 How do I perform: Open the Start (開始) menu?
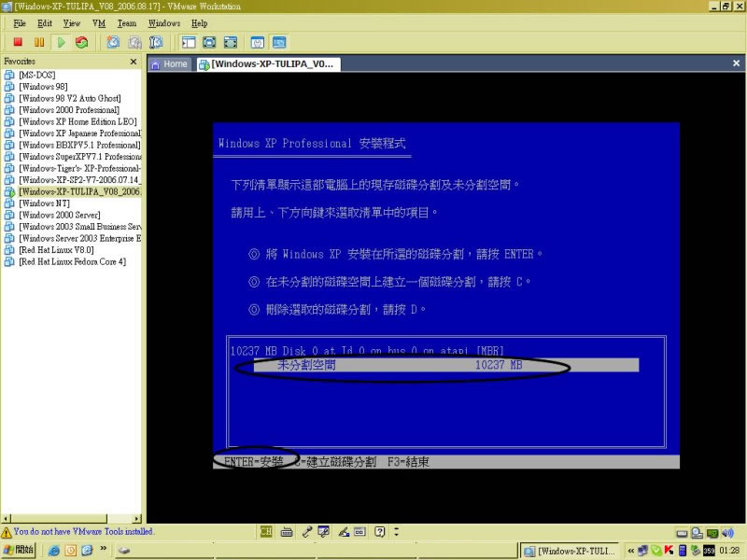19,551
